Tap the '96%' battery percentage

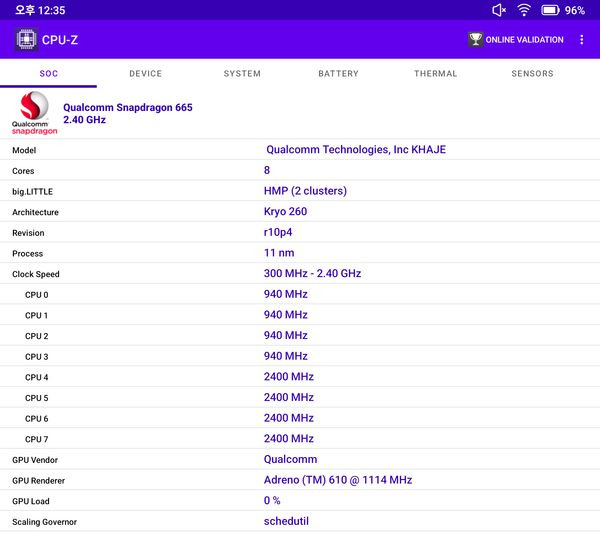(x=575, y=10)
